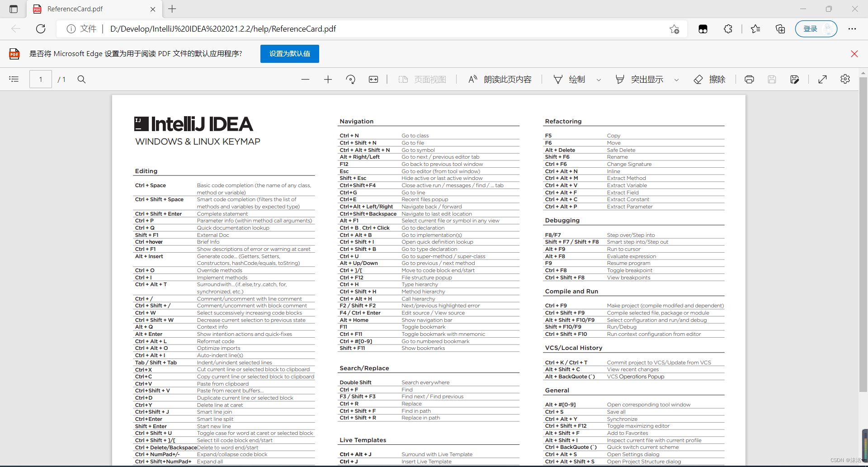Click 'Optimize imports' description text
The width and height of the screenshot is (868, 467).
coord(218,348)
